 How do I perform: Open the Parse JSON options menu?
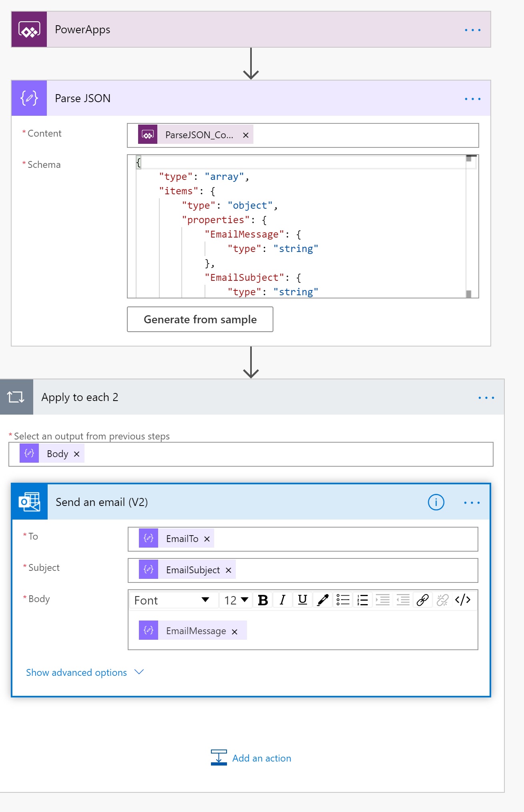click(x=472, y=99)
